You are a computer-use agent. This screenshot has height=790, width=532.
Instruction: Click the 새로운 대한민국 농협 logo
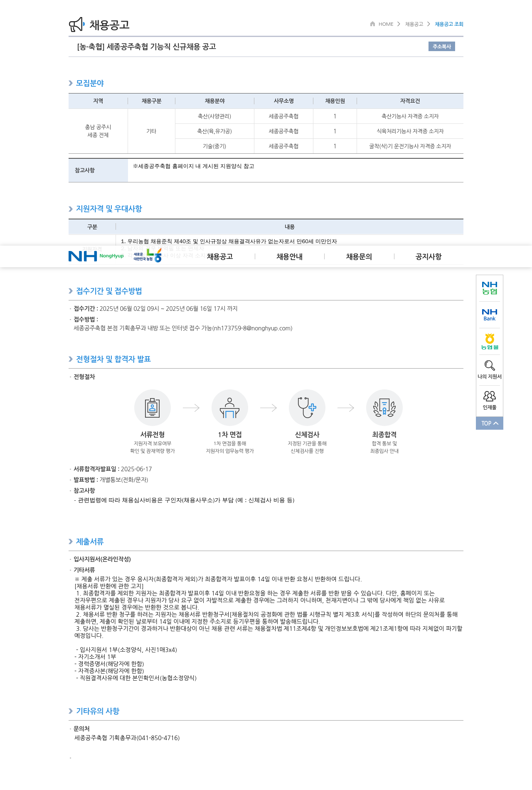pyautogui.click(x=148, y=256)
